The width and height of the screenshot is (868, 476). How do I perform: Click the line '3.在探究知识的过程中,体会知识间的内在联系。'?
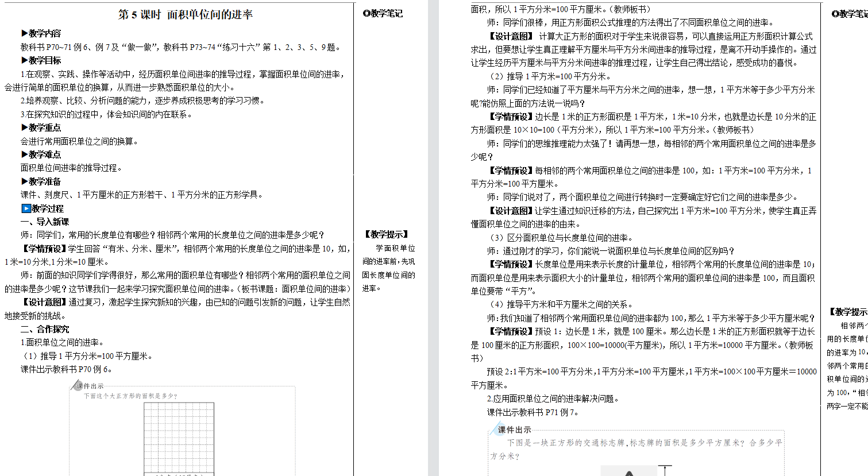(x=107, y=114)
